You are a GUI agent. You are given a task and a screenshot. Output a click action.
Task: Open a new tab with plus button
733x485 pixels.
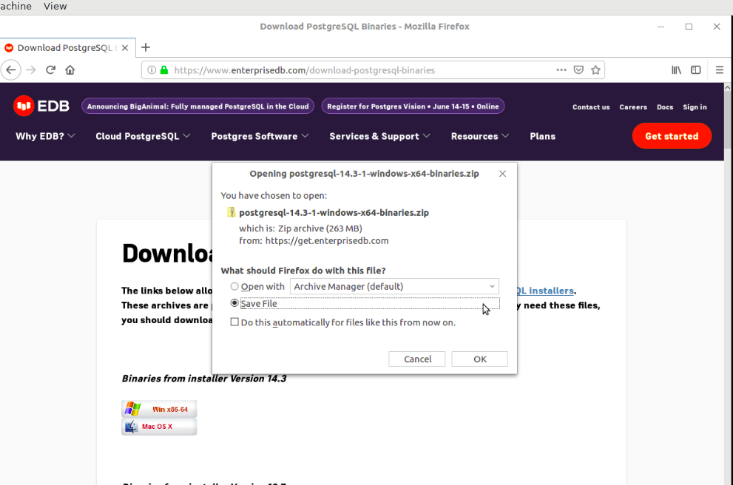tap(146, 47)
